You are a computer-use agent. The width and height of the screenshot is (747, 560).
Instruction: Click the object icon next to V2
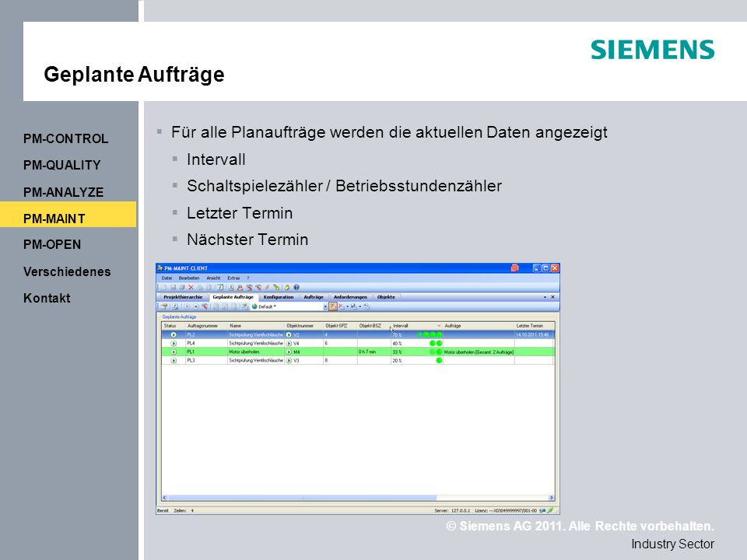pyautogui.click(x=289, y=334)
